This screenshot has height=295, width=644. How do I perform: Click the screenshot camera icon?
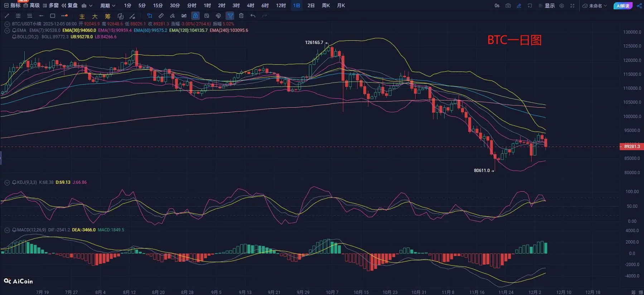[508, 6]
